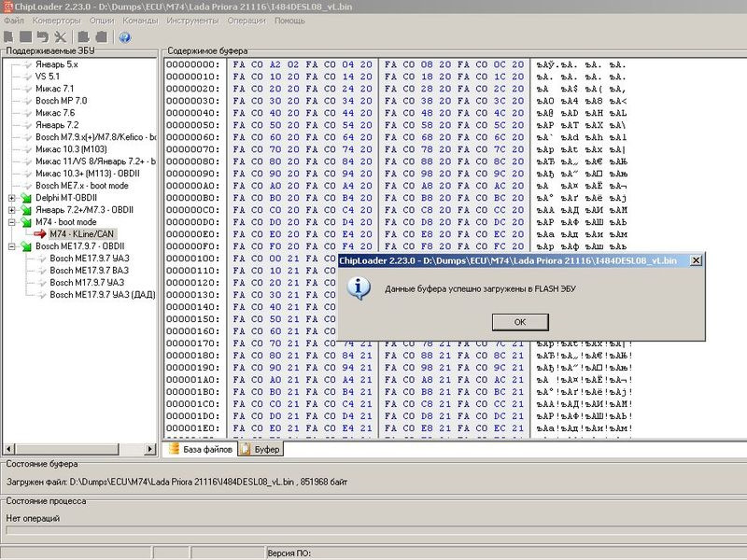The height and width of the screenshot is (560, 747).
Task: Select Микас 7.1 in the ECU tree
Action: (54, 89)
